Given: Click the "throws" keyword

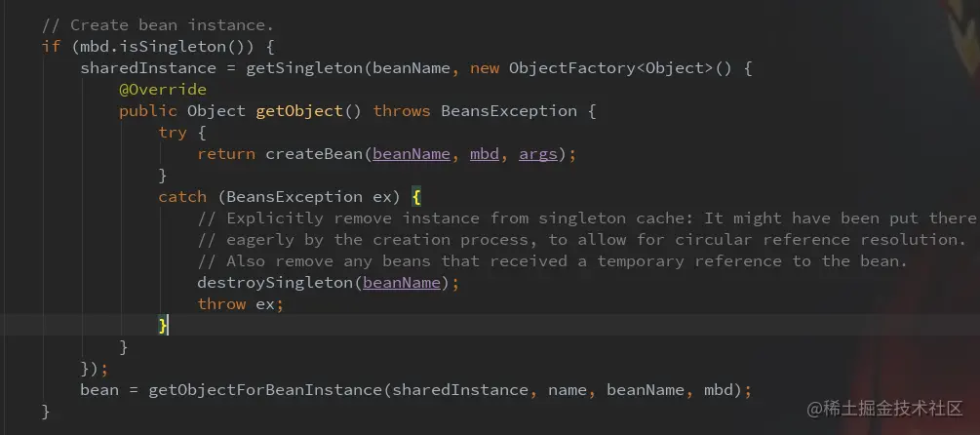Looking at the screenshot, I should click(401, 111).
